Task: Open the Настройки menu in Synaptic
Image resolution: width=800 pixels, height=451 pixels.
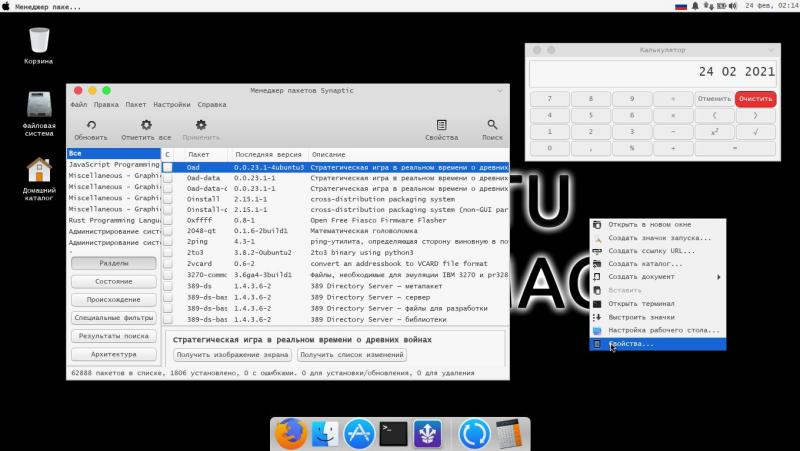Action: pyautogui.click(x=172, y=104)
